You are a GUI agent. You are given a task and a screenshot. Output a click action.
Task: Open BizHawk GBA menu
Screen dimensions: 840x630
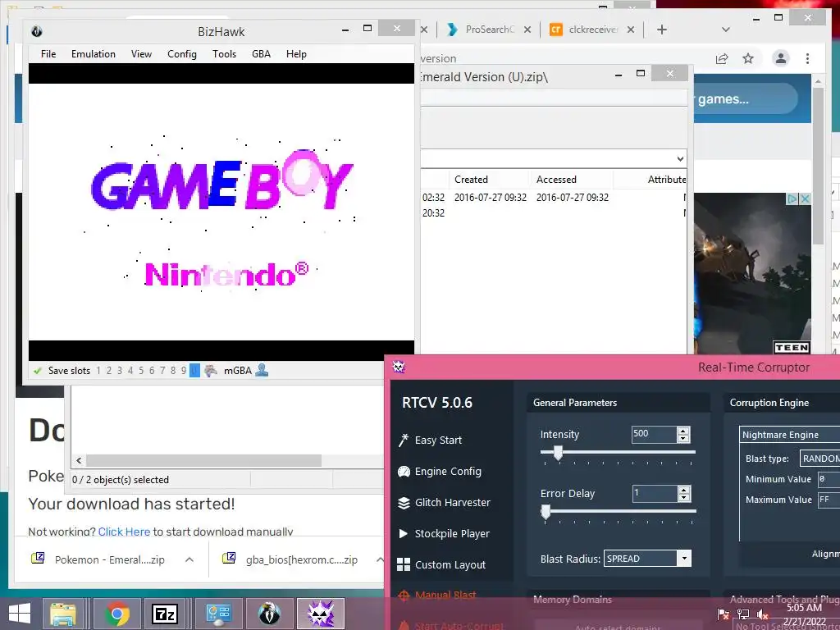click(x=261, y=54)
